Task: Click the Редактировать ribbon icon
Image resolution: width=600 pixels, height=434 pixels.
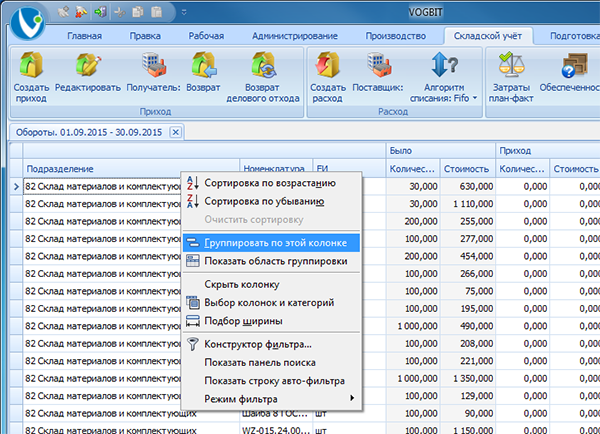Action: (x=90, y=69)
